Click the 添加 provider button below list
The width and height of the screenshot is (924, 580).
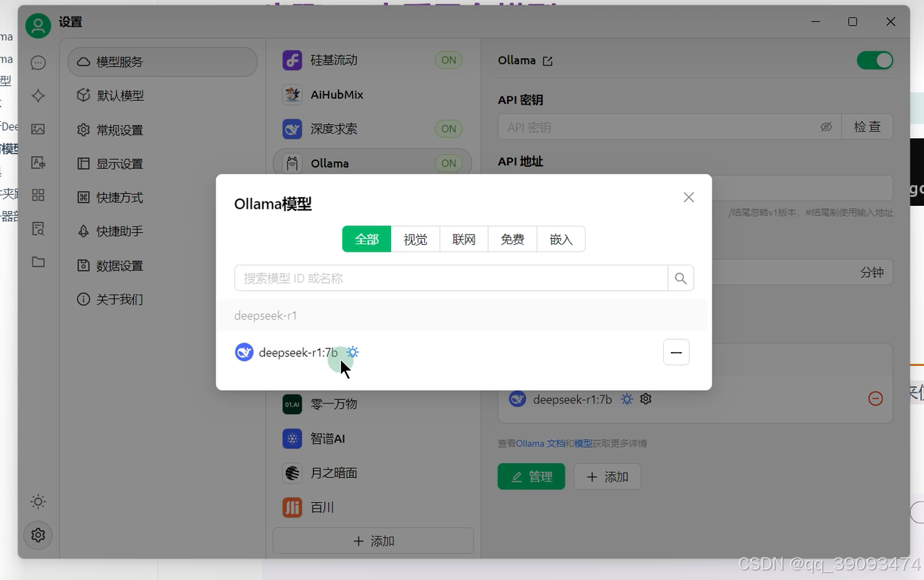[373, 541]
